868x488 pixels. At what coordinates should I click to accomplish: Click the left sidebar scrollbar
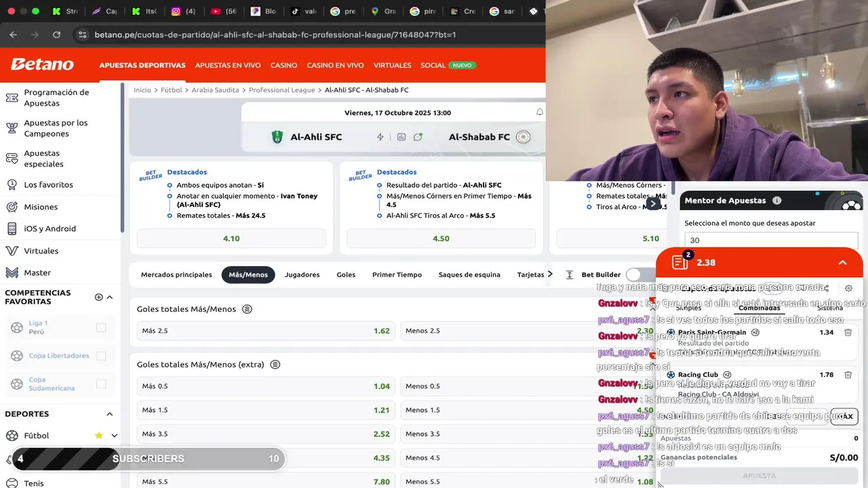[x=123, y=157]
